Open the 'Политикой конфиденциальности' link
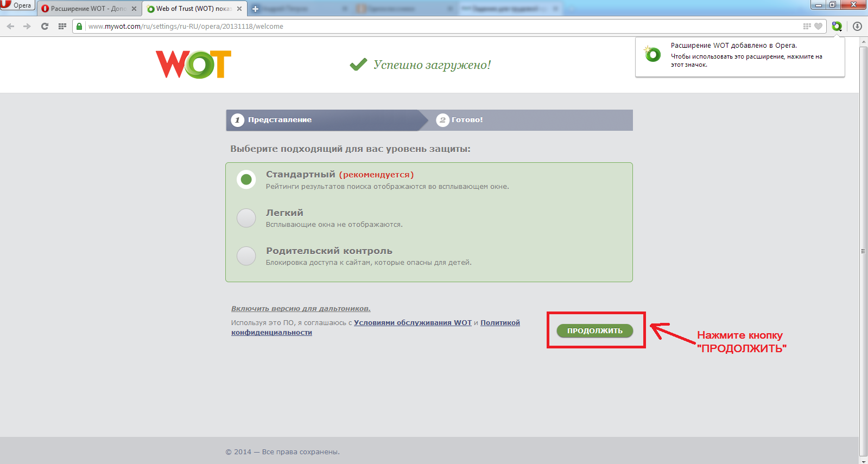The image size is (868, 464). click(x=376, y=327)
